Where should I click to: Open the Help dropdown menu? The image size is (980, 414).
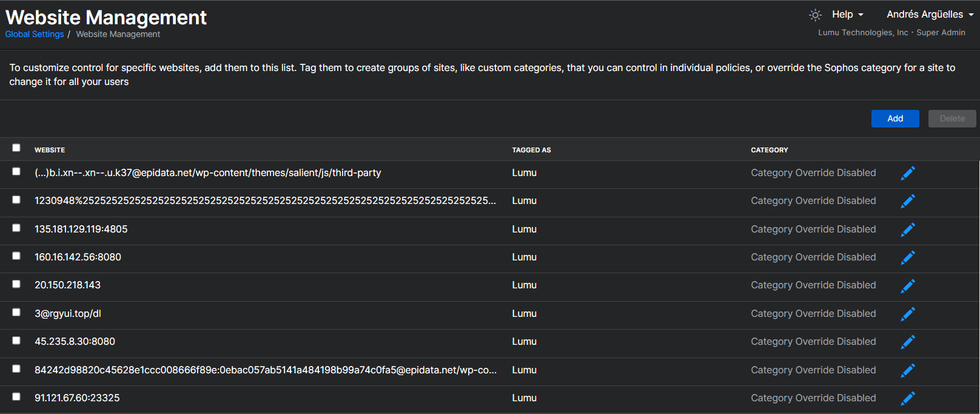(847, 15)
